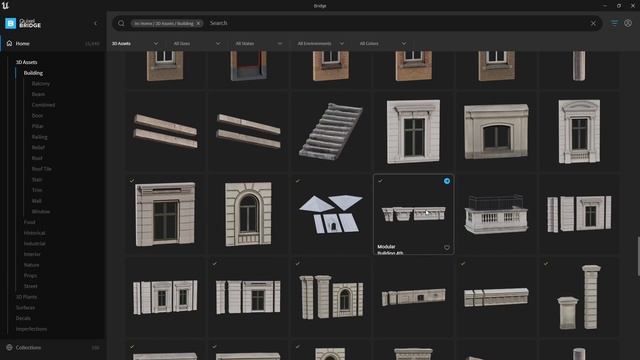
Task: Open the Relief subcategory
Action: 38,147
